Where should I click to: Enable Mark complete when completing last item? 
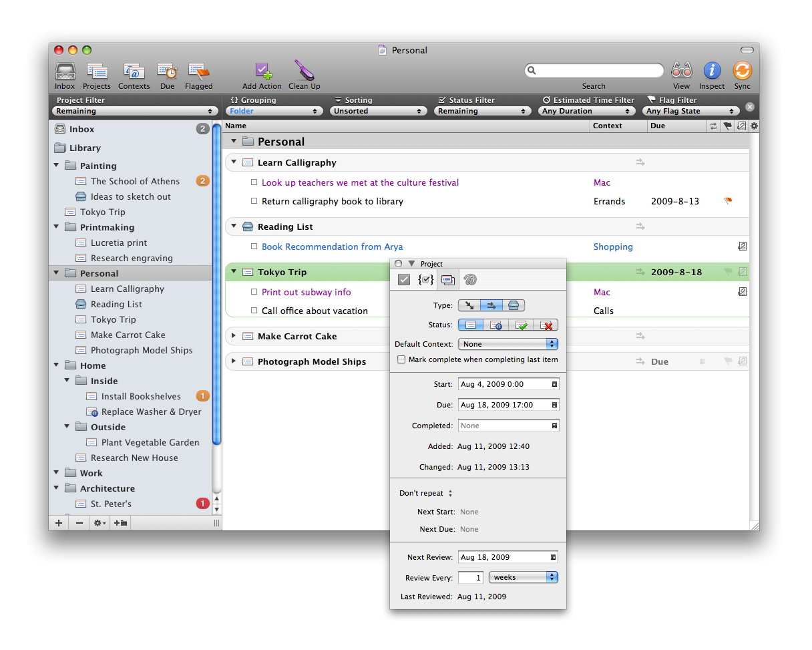(401, 359)
